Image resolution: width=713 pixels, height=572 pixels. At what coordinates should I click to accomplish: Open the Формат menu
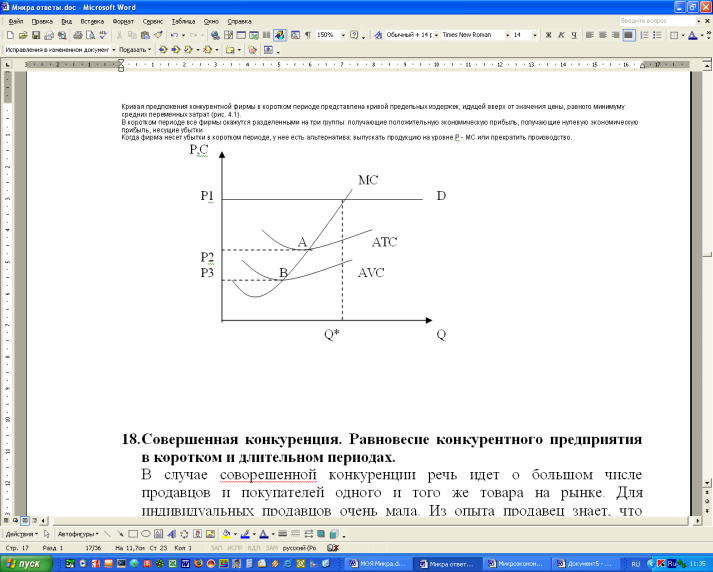(x=123, y=21)
